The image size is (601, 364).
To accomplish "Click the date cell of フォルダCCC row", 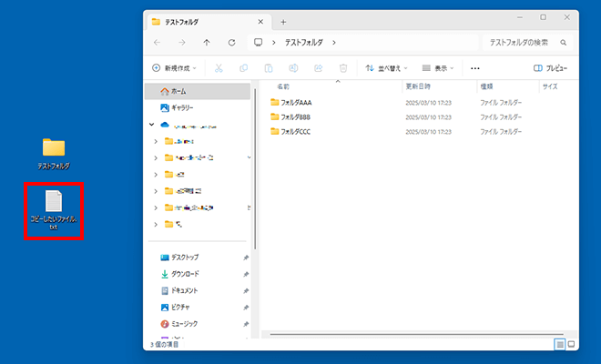I will coord(429,132).
